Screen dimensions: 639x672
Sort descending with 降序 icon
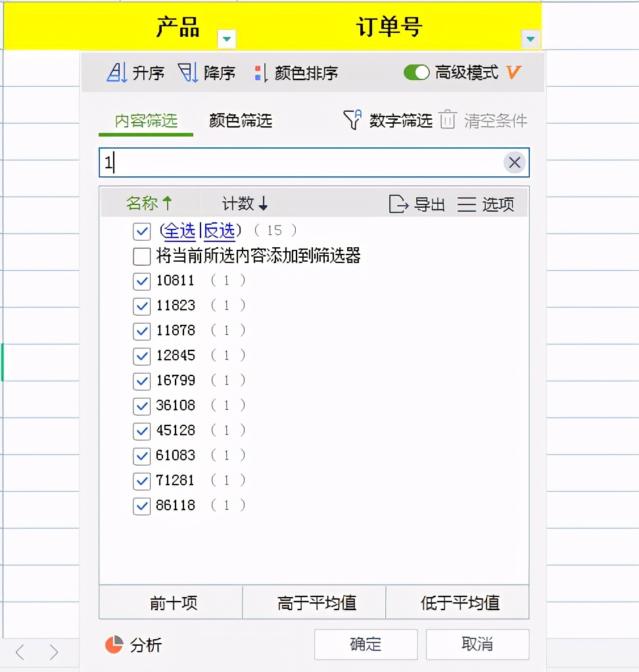pyautogui.click(x=188, y=72)
